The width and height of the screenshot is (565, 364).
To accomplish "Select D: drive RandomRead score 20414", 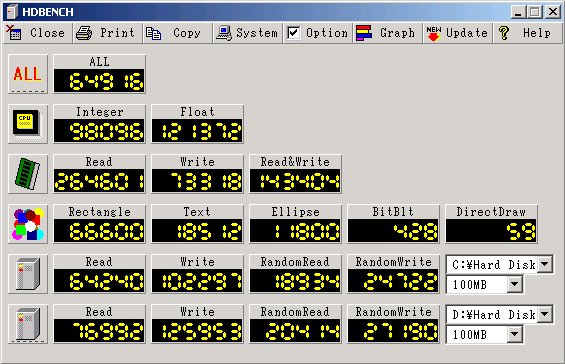I will point(295,331).
